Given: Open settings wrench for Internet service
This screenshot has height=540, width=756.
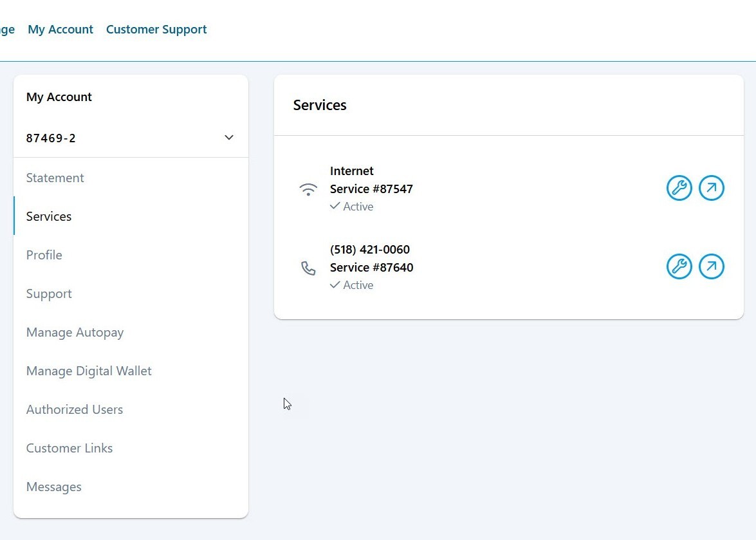Looking at the screenshot, I should [679, 188].
